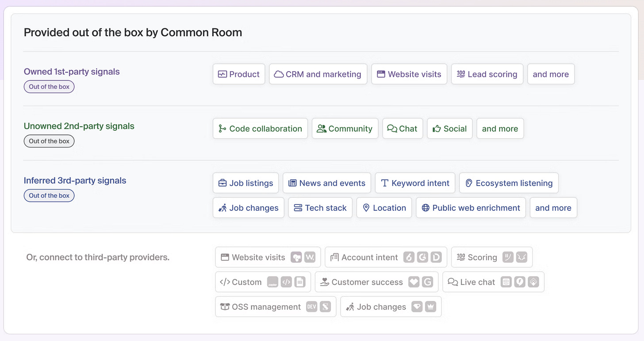Select the Community chip

point(345,129)
